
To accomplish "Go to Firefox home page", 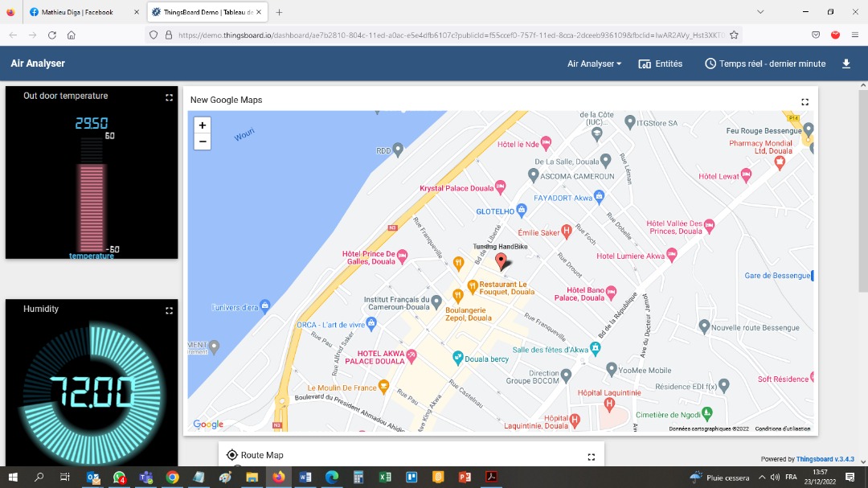I will (x=72, y=35).
